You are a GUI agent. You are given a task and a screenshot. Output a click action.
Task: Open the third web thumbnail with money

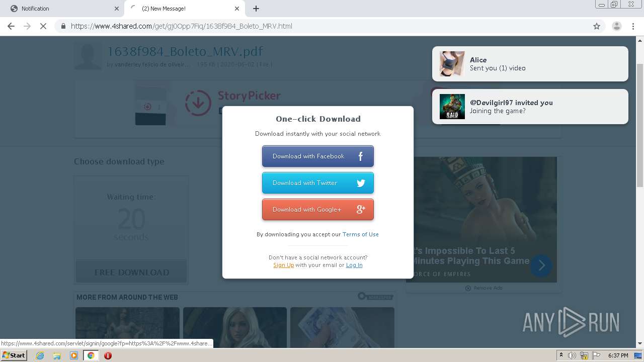pyautogui.click(x=342, y=327)
